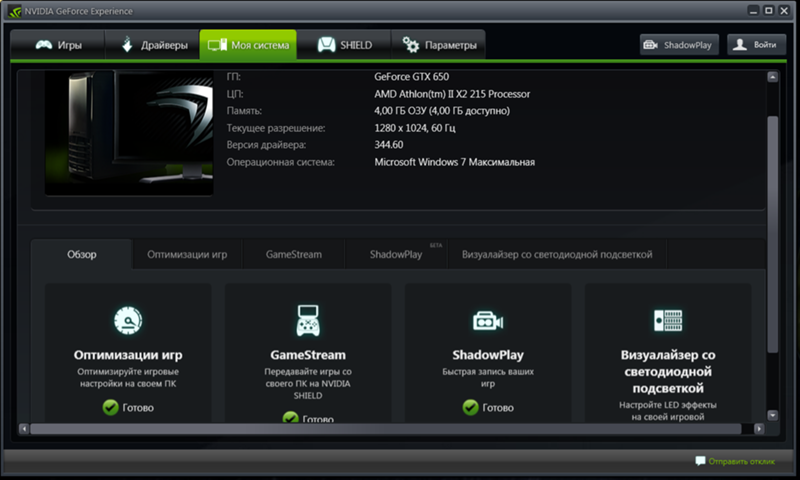
Task: Click the green checkmark under ShadowPlay card
Action: pyautogui.click(x=470, y=407)
